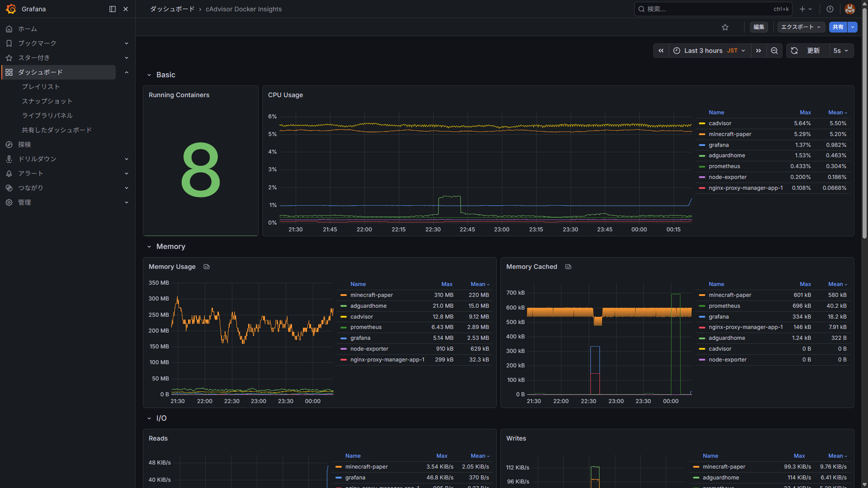Expand the つながり section chevron
The image size is (868, 488).
point(127,188)
